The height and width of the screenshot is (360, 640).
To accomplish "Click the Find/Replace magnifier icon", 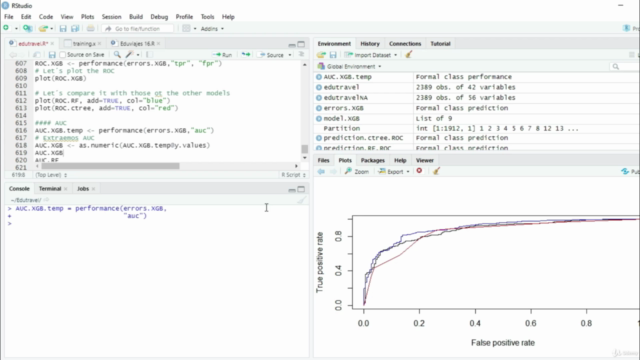I will coord(117,55).
